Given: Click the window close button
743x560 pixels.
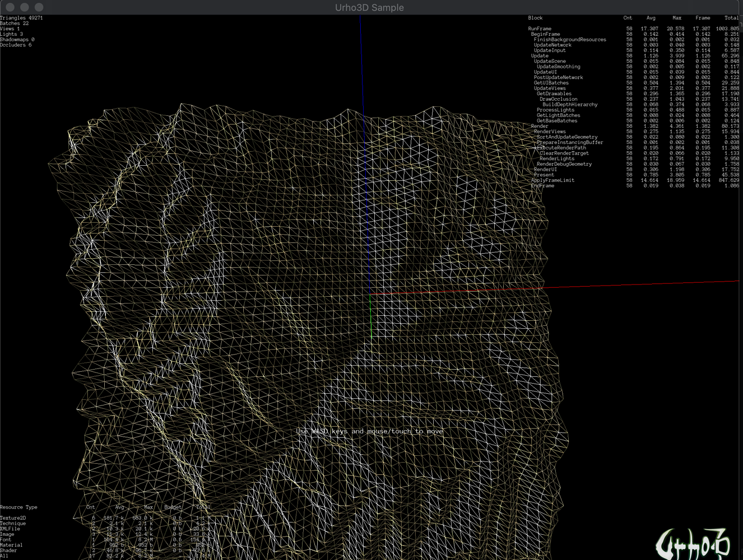Looking at the screenshot, I should tap(10, 7).
